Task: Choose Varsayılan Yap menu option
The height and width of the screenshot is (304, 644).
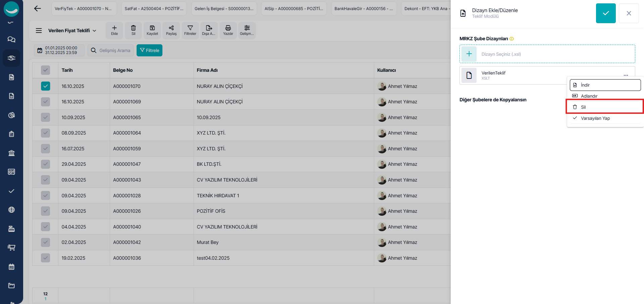Action: click(595, 118)
